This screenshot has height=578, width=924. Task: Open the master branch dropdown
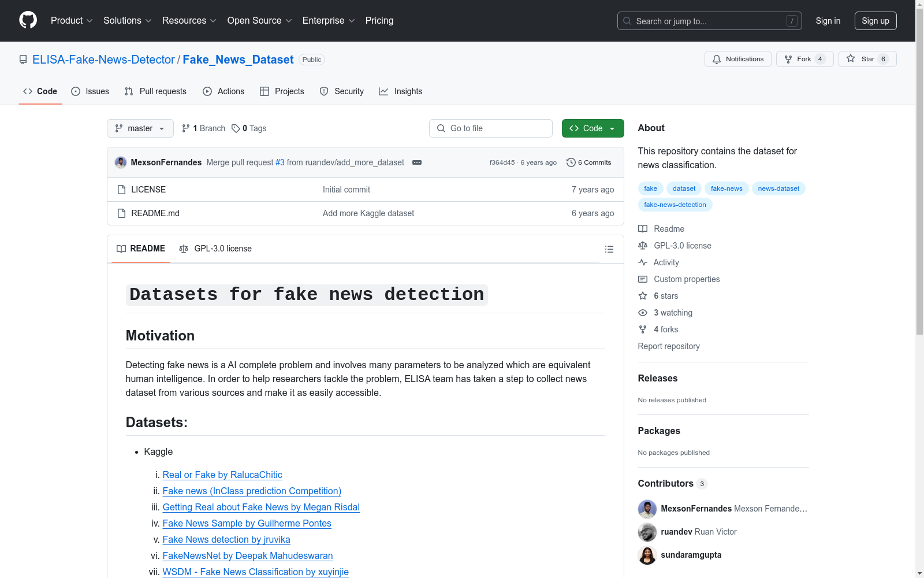pos(140,128)
